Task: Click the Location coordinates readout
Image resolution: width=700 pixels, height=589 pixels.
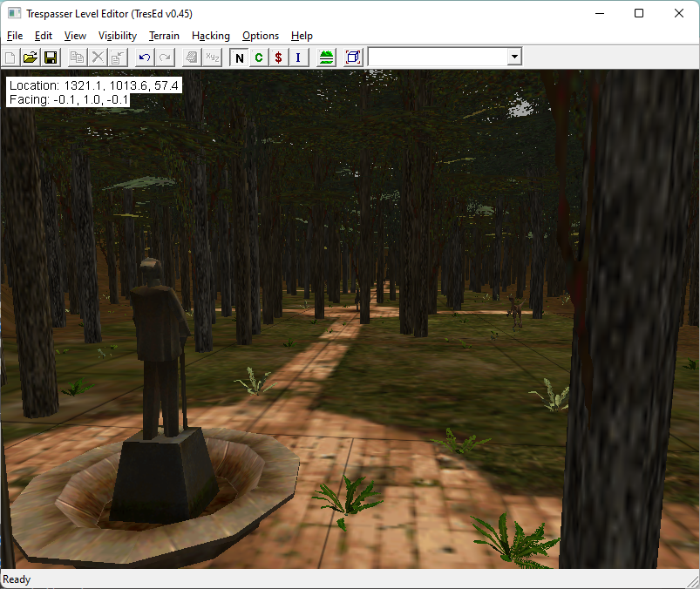Action: 94,85
